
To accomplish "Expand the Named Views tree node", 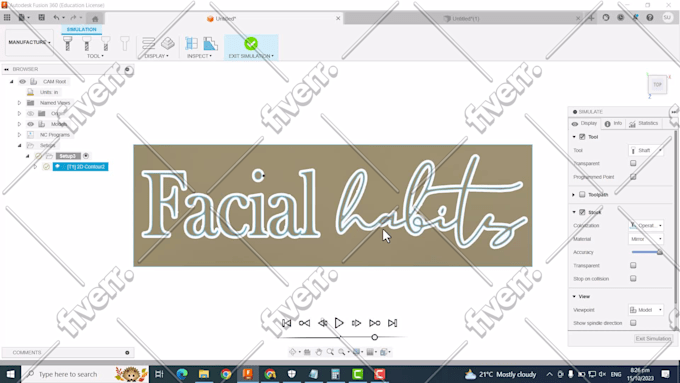I will click(19, 103).
